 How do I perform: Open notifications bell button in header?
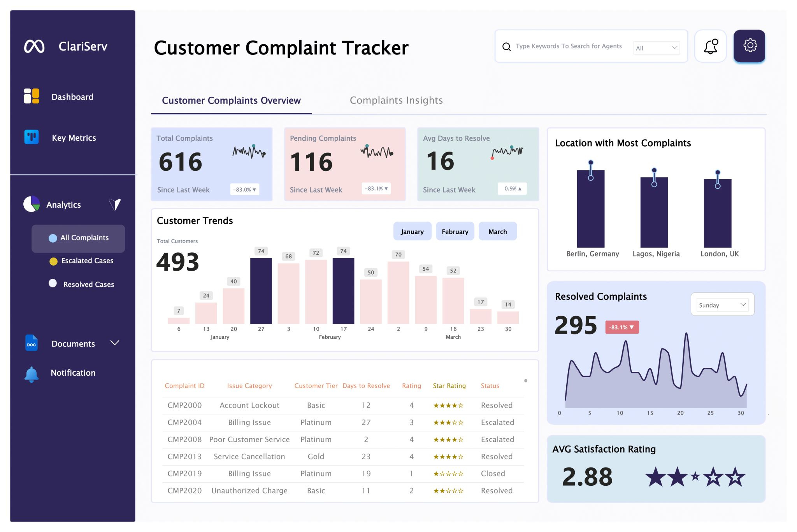pyautogui.click(x=710, y=46)
